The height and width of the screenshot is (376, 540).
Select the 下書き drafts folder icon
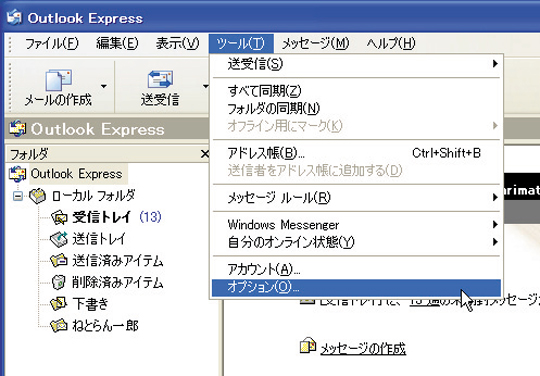point(59,304)
